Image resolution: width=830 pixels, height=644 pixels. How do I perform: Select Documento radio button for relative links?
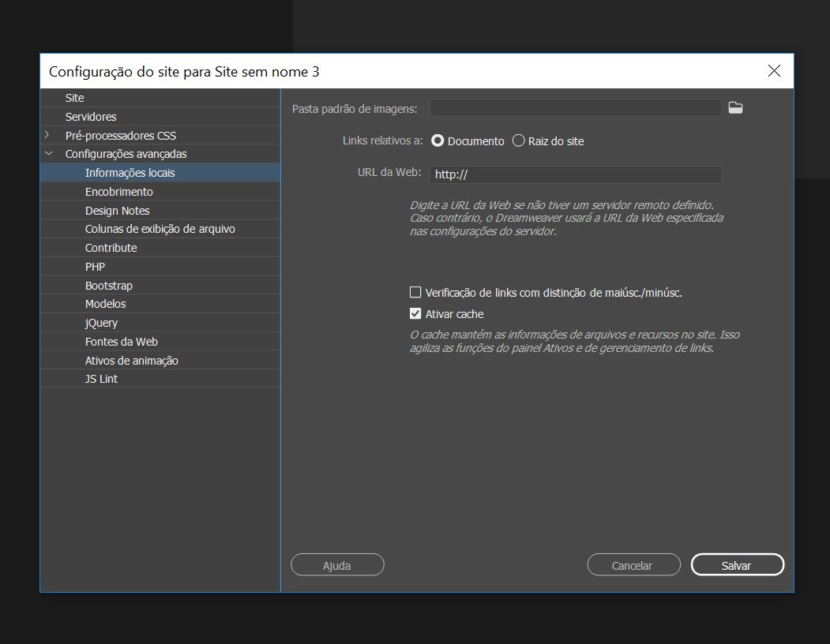[x=438, y=140]
